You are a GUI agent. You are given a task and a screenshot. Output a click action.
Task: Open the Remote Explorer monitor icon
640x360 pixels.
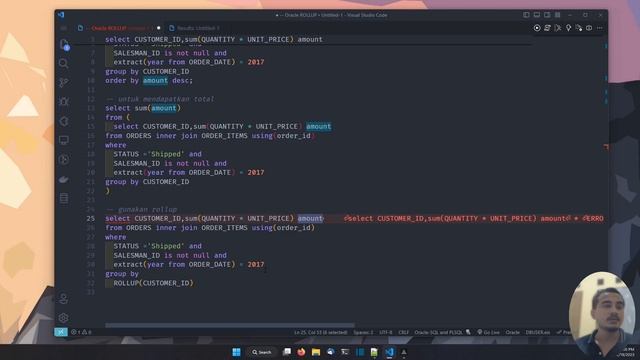pos(64,140)
